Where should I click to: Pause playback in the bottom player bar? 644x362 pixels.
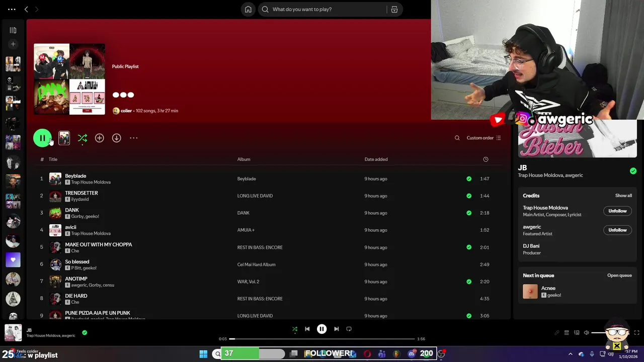321,329
